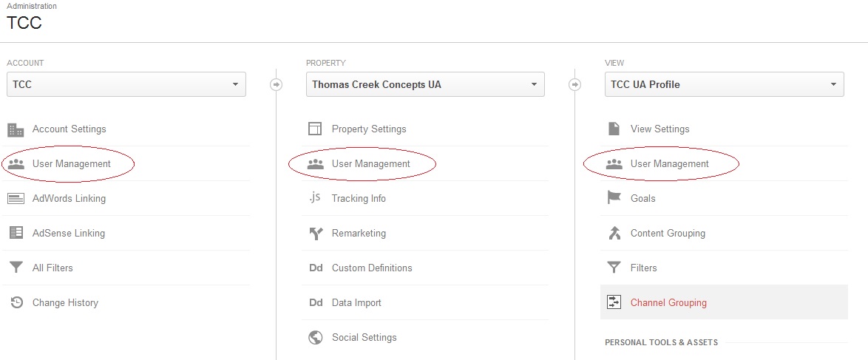Open View Settings link
868x360 pixels.
660,129
